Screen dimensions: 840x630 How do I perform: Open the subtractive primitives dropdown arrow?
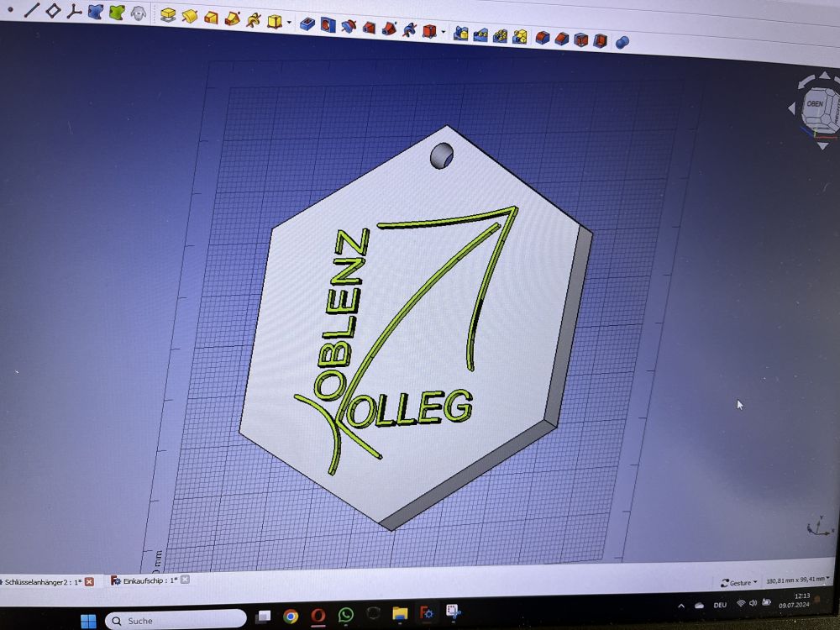[x=443, y=33]
